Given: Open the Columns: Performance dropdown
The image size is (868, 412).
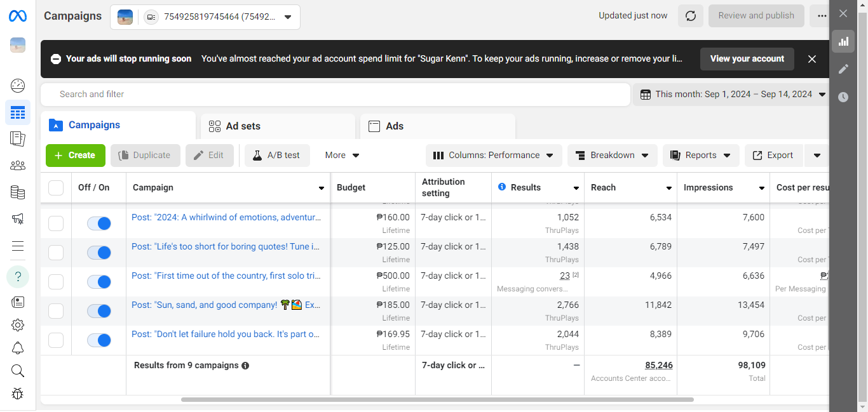Looking at the screenshot, I should click(x=493, y=156).
